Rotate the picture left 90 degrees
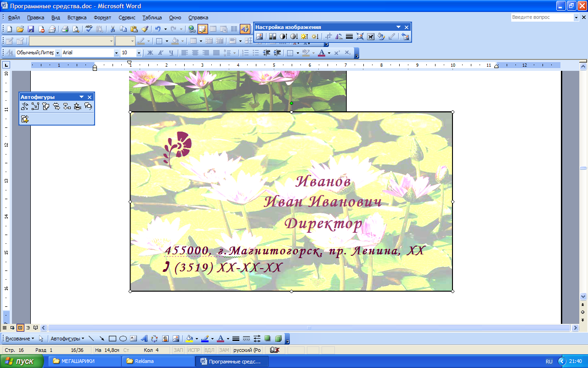 click(x=339, y=36)
